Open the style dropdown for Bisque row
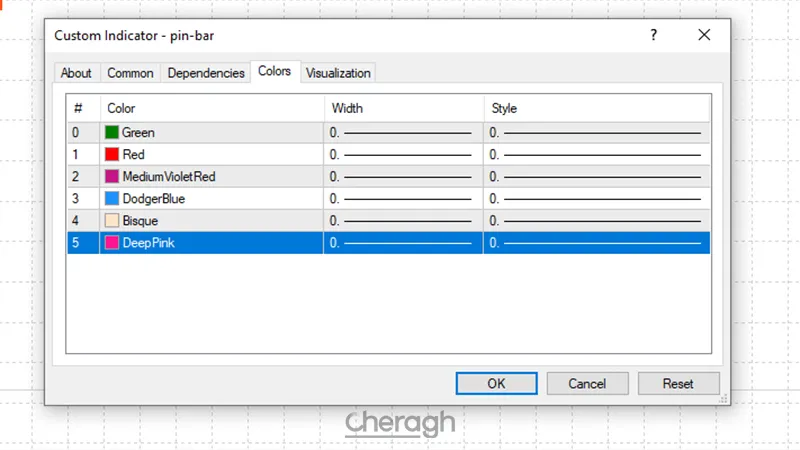The image size is (800, 450). 596,220
